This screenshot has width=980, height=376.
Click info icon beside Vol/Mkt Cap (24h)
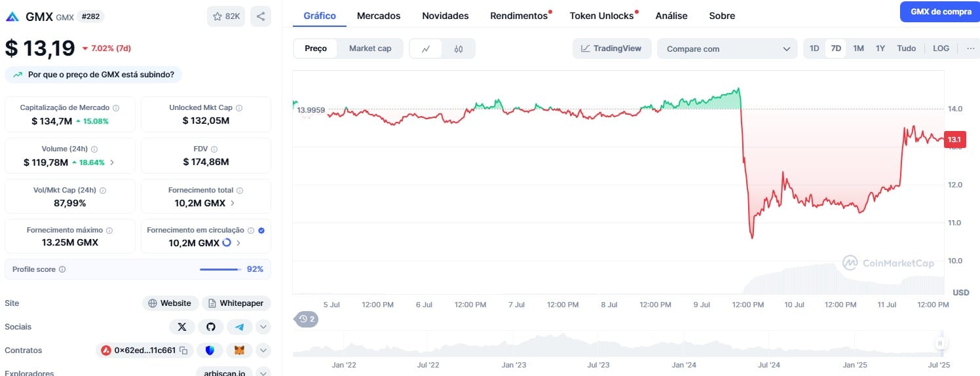click(x=103, y=190)
